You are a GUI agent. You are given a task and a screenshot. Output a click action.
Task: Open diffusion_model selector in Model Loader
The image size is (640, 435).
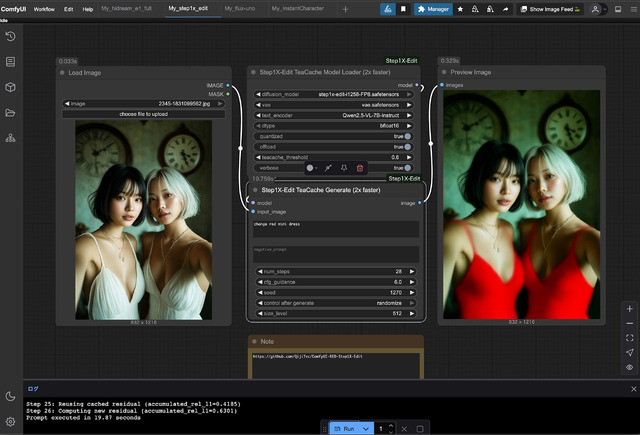click(x=333, y=94)
